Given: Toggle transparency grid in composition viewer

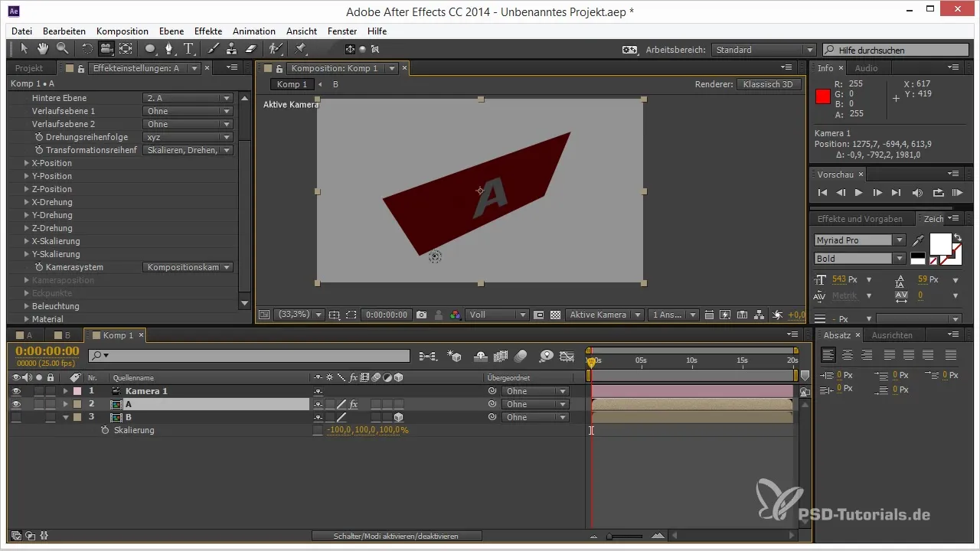Looking at the screenshot, I should tap(556, 315).
